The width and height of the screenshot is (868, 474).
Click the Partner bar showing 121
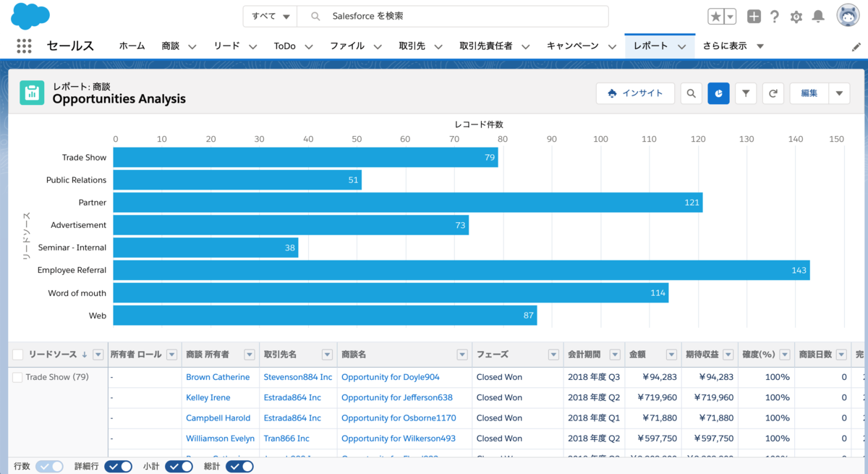point(408,203)
